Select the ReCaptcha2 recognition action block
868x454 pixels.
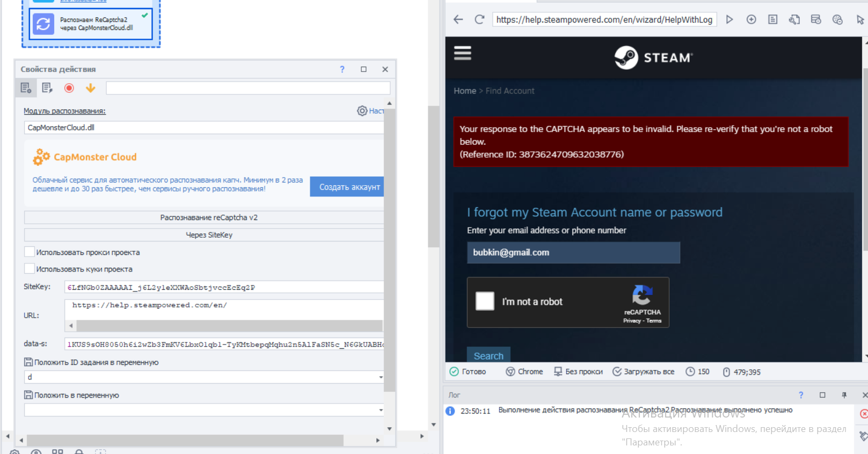coord(91,24)
